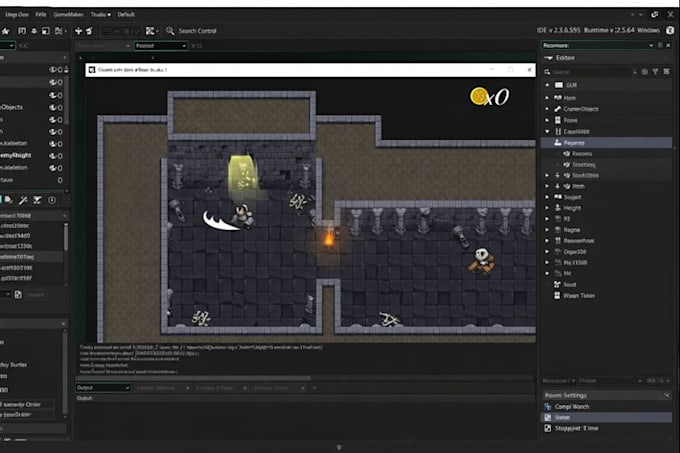
Task: Expand the Dcpar100 folder
Action: coord(547,251)
